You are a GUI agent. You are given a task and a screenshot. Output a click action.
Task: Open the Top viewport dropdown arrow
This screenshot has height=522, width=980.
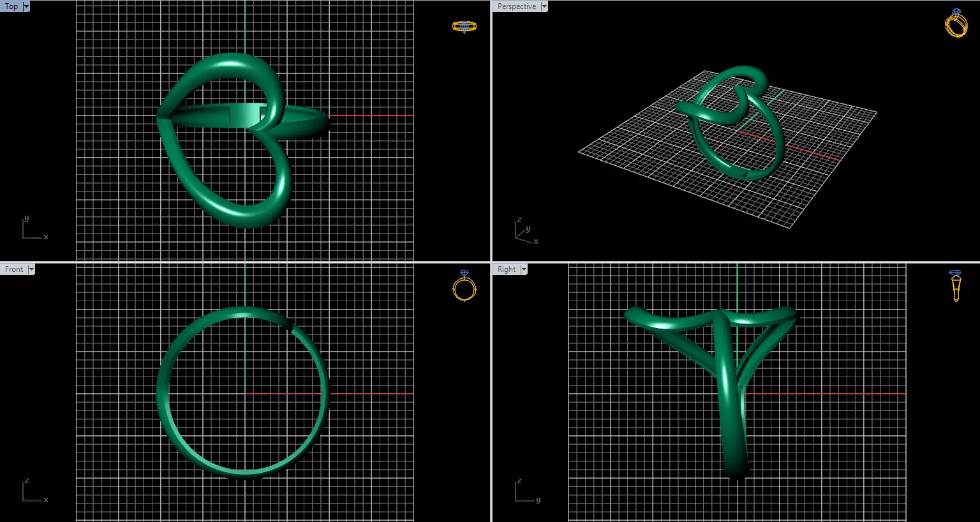[26, 6]
